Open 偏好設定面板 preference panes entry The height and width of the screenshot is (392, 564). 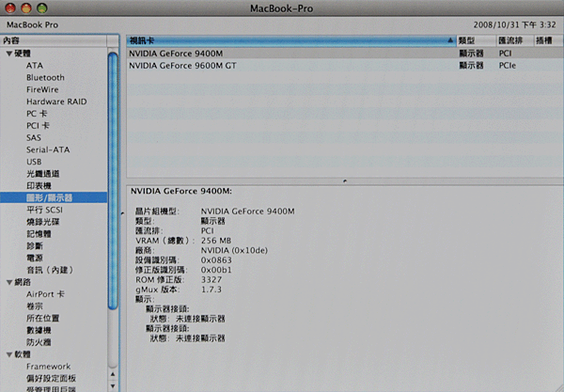[51, 378]
